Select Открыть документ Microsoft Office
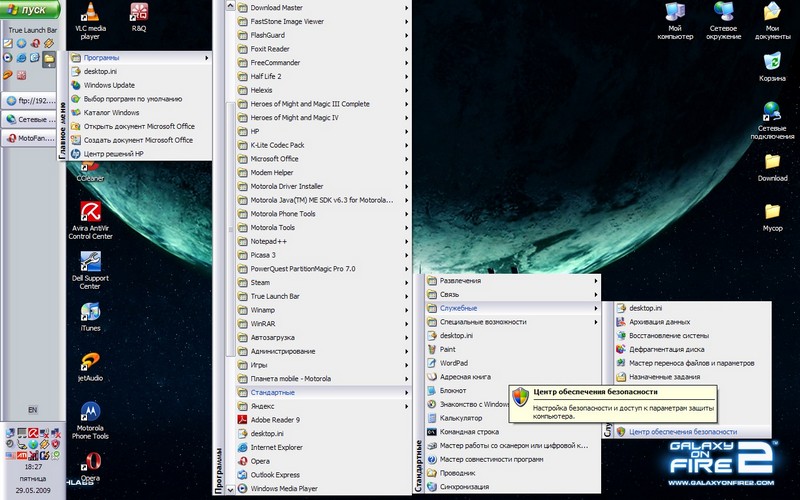 140,127
